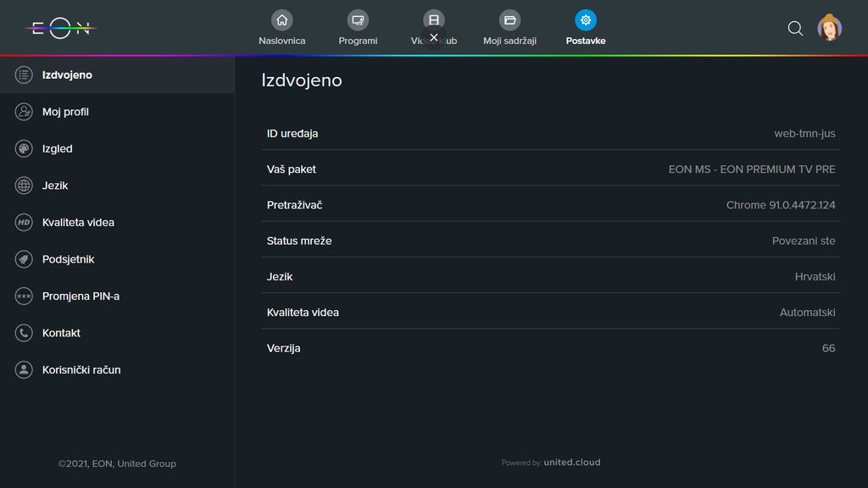Open the Naslovnica home icon
The width and height of the screenshot is (868, 488).
[x=281, y=20]
